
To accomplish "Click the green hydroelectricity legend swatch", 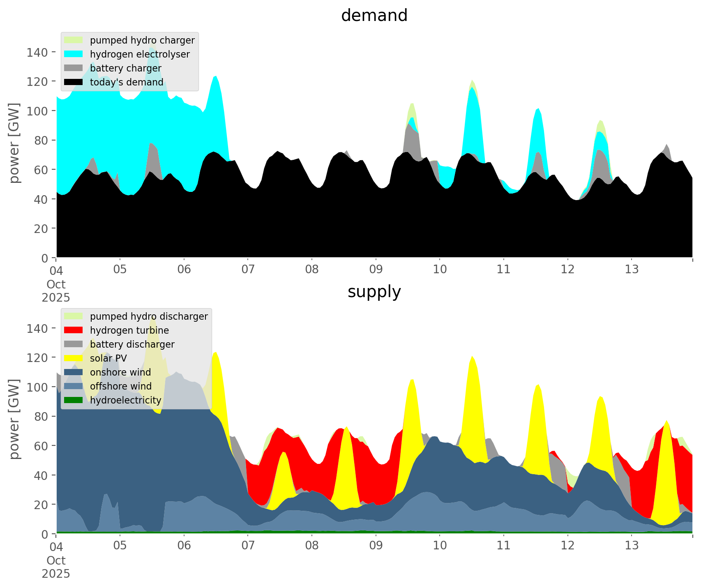I will click(x=74, y=400).
